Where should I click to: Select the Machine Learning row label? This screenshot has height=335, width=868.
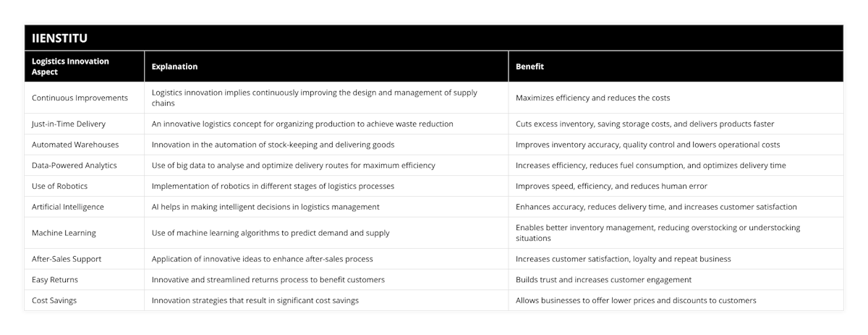(64, 233)
